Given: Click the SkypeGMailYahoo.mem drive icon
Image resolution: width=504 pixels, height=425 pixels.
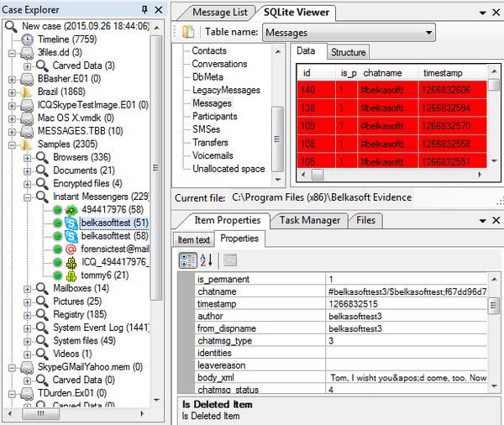Looking at the screenshot, I should pyautogui.click(x=27, y=367).
